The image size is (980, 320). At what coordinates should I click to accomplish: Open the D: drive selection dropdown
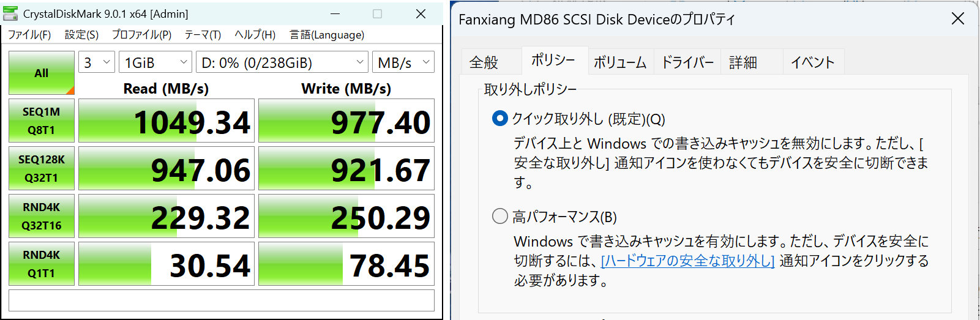282,62
